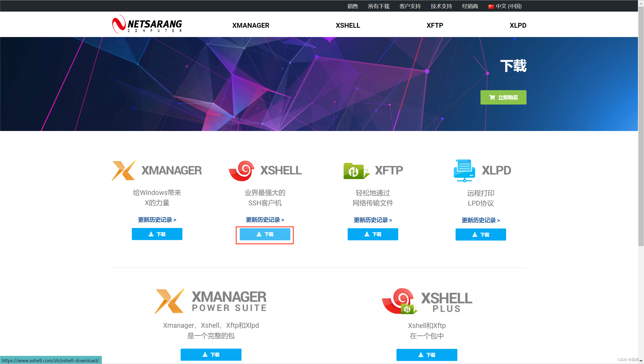
Task: Open XSHELL in the main navigation
Action: 348,25
